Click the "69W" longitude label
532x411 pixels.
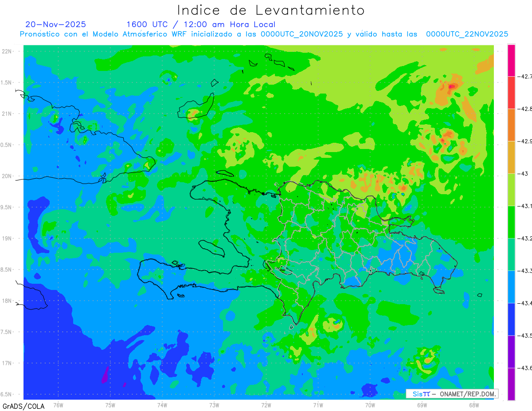422,404
